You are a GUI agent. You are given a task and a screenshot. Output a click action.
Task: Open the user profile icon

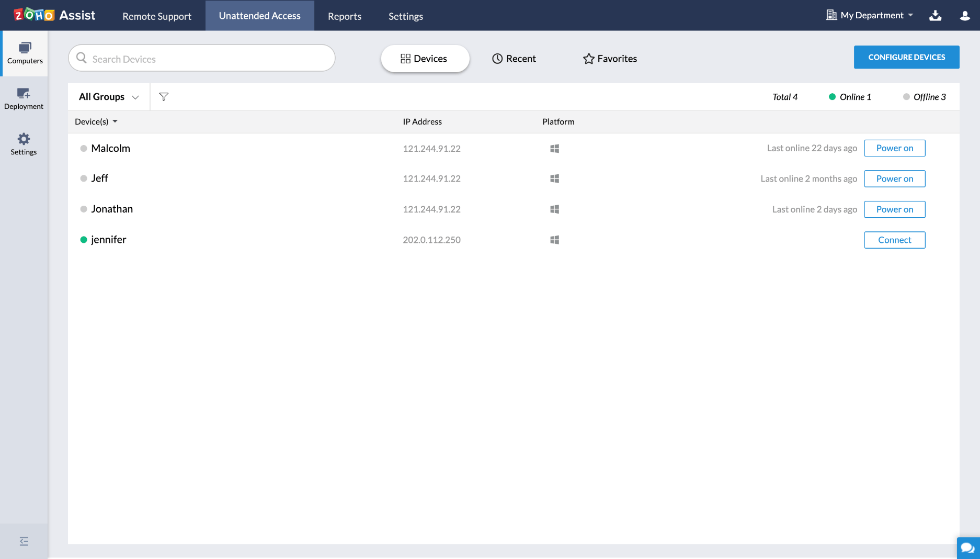(x=965, y=16)
